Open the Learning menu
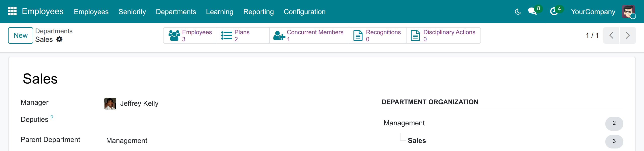Screen dimensions: 644x151 click(220, 12)
